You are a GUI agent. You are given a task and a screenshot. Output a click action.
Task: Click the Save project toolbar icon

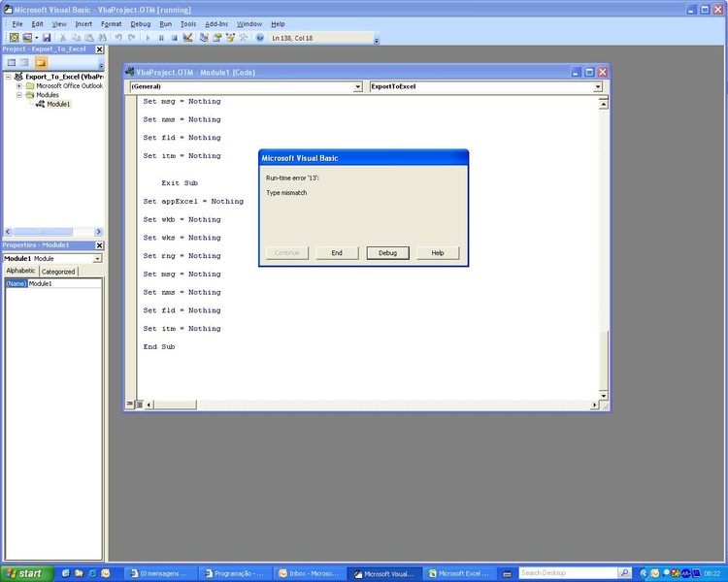click(x=47, y=38)
